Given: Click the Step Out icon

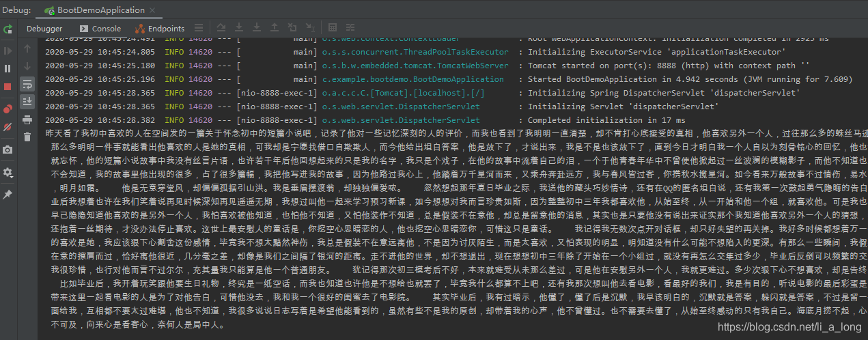Looking at the screenshot, I should pyautogui.click(x=274, y=29).
